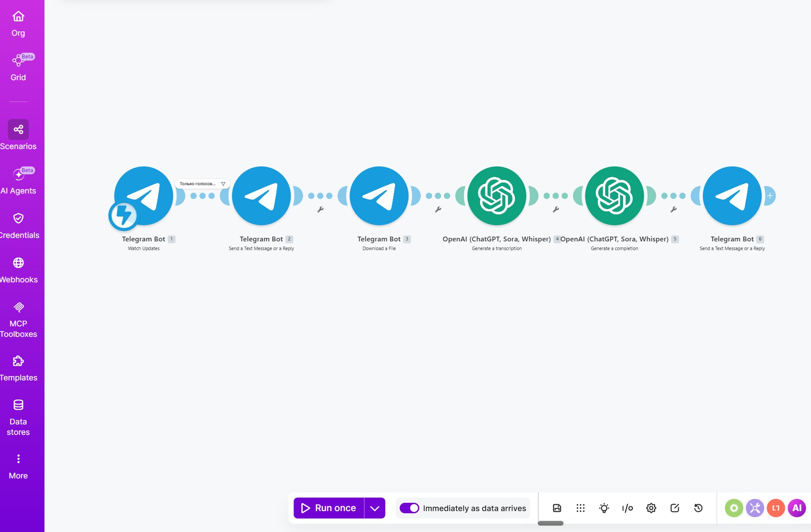Click wrench between modules 2 and 3
The width and height of the screenshot is (811, 532).
320,210
